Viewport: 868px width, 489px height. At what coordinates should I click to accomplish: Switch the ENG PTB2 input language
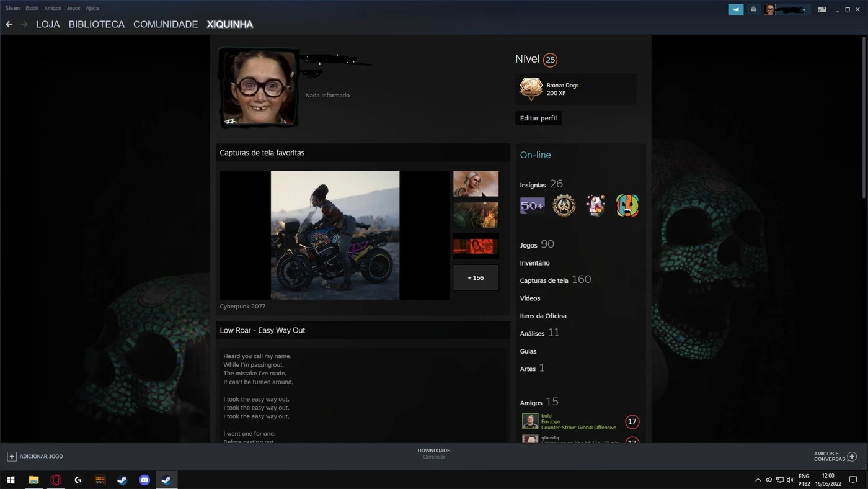[804, 480]
